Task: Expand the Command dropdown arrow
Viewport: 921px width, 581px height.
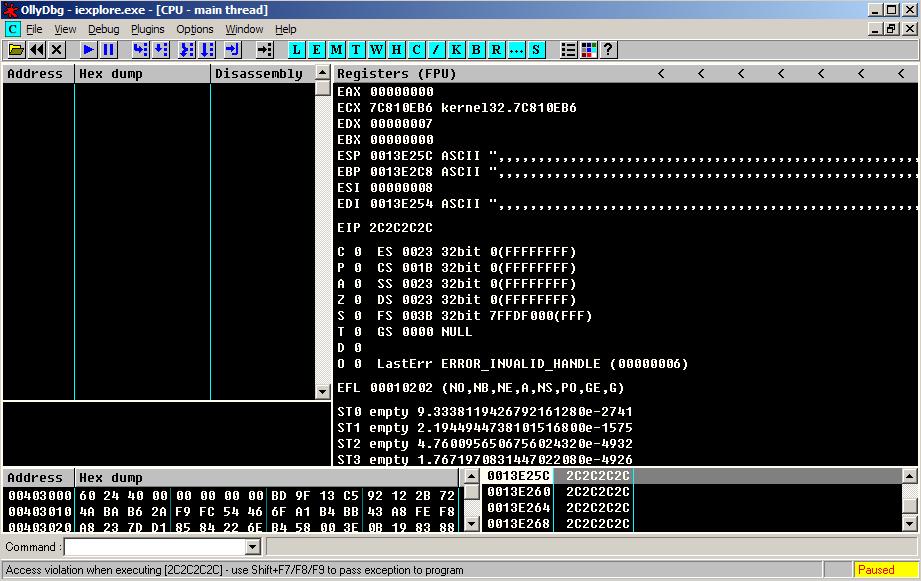Action: tap(253, 547)
